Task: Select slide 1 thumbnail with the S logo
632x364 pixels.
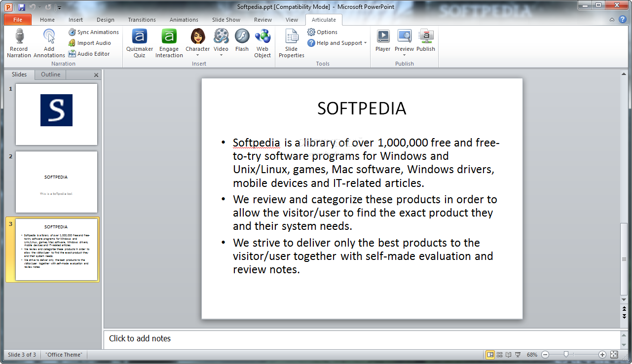Action: click(x=56, y=114)
